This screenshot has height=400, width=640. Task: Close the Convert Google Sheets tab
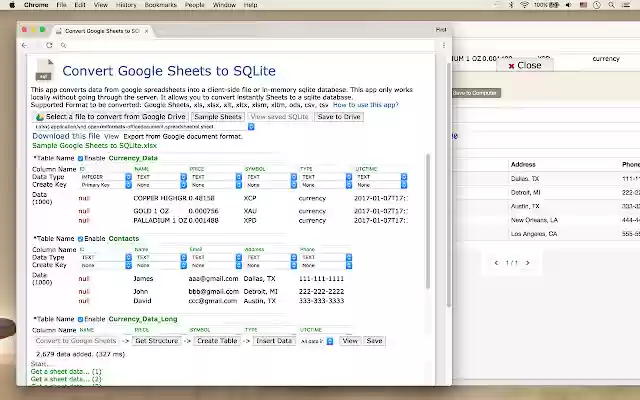(147, 31)
